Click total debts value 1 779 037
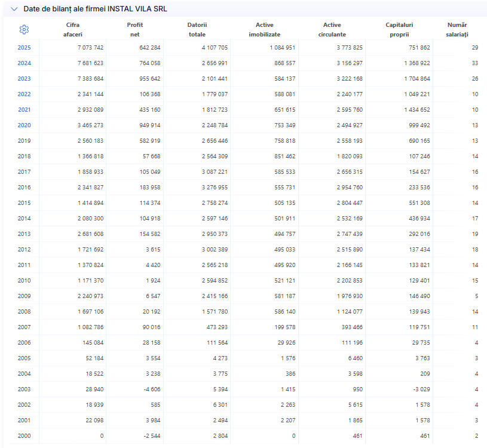 click(x=215, y=94)
